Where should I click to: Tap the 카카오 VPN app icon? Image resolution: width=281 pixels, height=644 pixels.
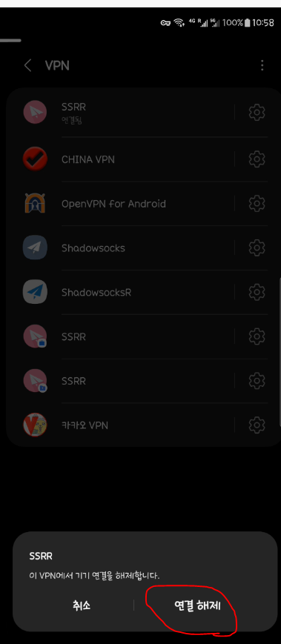pyautogui.click(x=35, y=425)
